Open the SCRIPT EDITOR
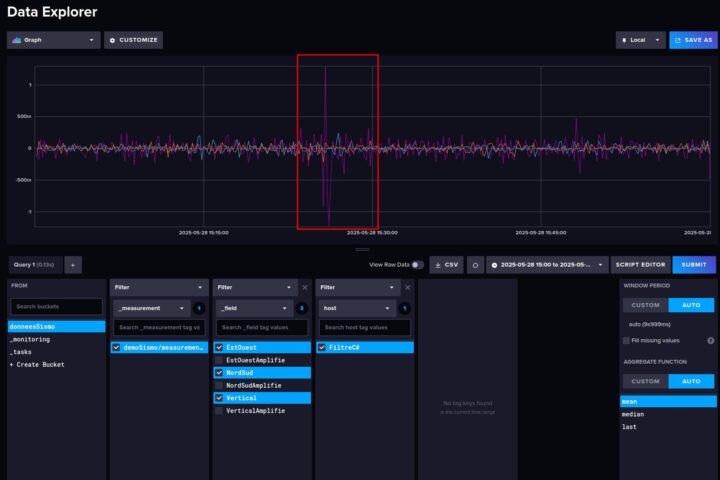Viewport: 720px width, 480px height. click(x=640, y=265)
